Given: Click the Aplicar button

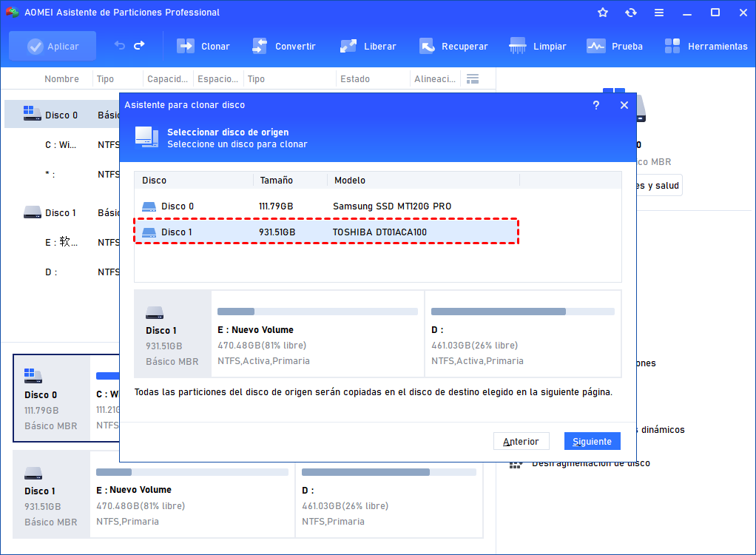Looking at the screenshot, I should (53, 46).
